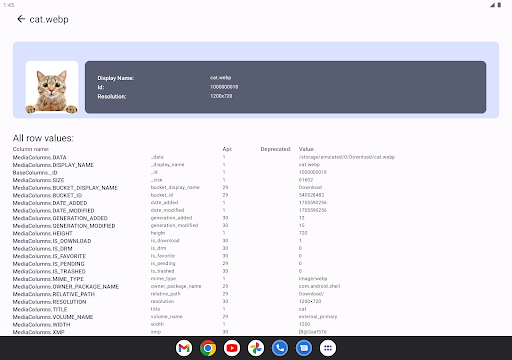Select the MediaColumns.IS_DOWNLOAD row label
512x360 pixels.
(52, 241)
